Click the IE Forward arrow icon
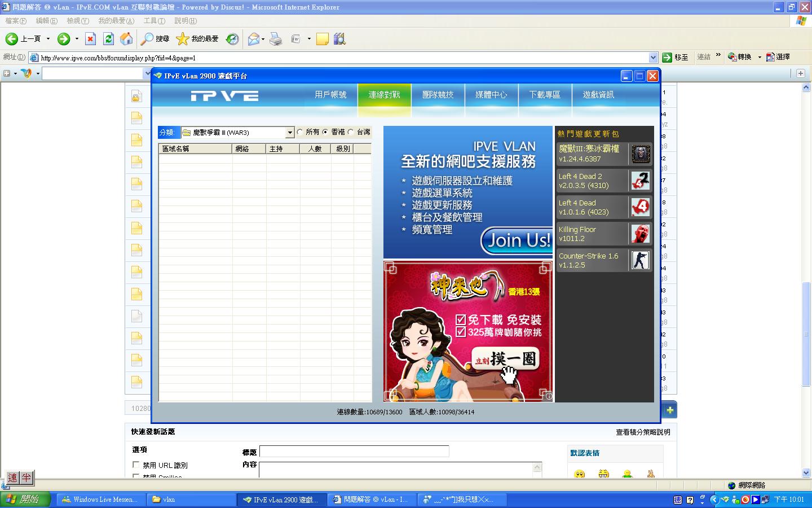Image resolution: width=812 pixels, height=508 pixels. pos(64,38)
